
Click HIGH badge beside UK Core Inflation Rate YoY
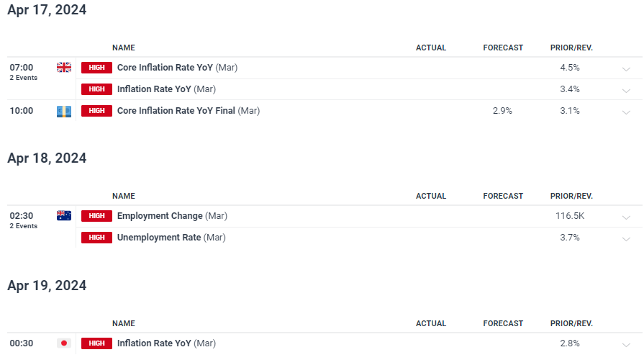96,68
